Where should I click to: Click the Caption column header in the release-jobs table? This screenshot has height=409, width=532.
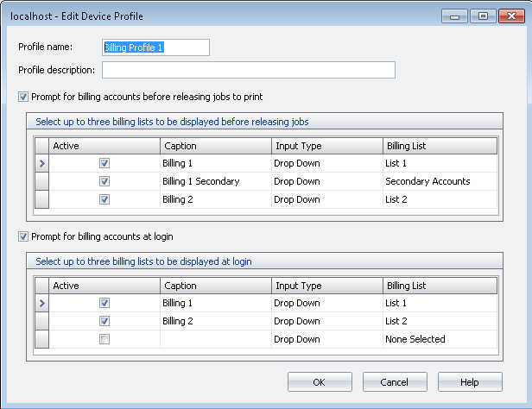(x=215, y=146)
